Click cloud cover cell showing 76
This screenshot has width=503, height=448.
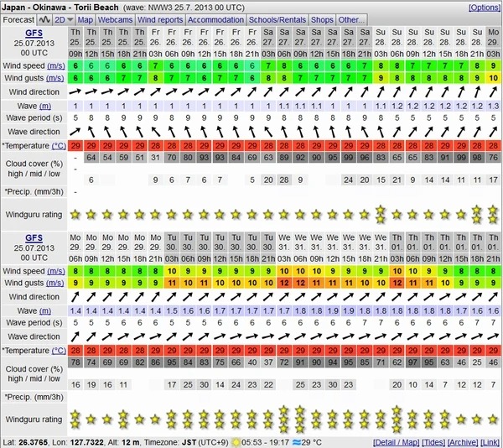pyautogui.click(x=493, y=157)
